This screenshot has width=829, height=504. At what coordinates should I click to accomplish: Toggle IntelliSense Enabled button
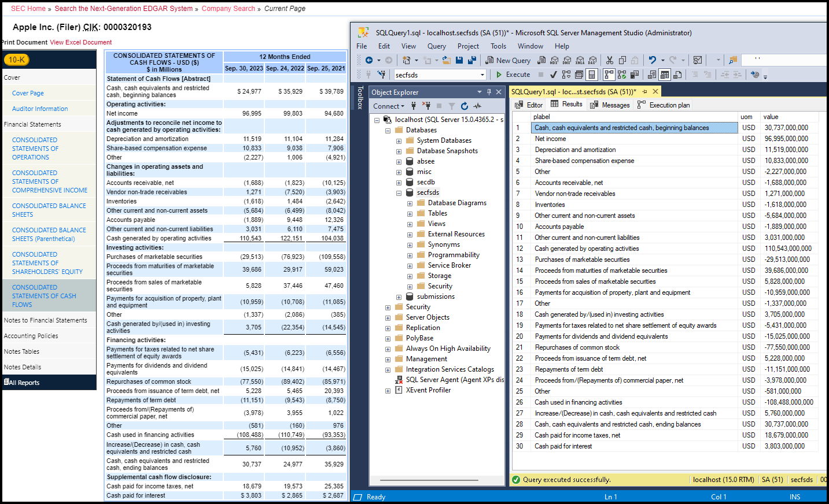tap(591, 75)
